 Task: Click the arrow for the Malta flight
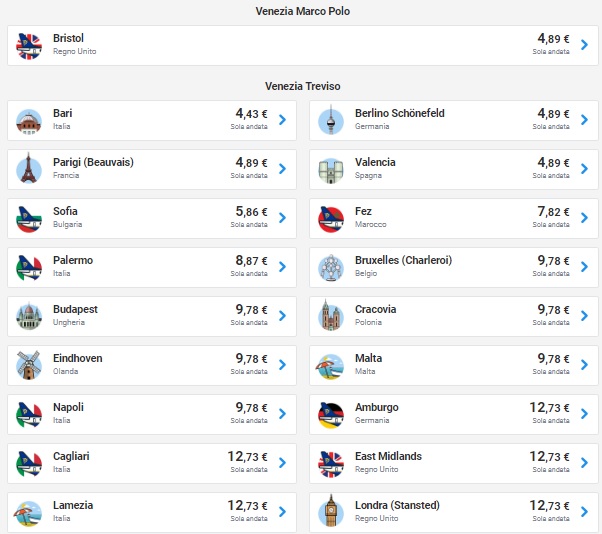(585, 365)
